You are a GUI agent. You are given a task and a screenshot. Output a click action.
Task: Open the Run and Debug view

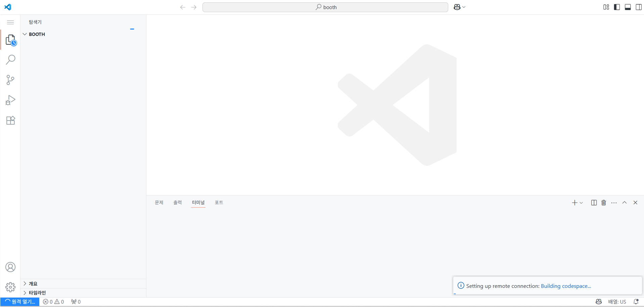coord(11,100)
